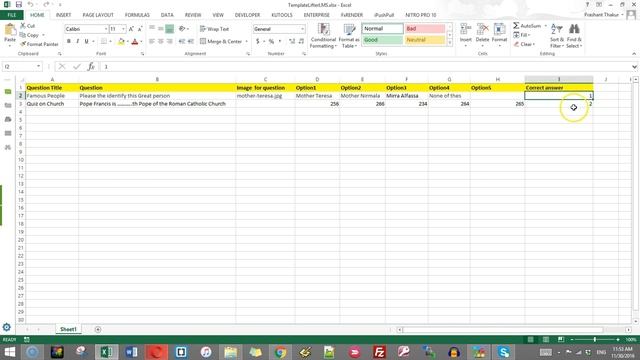Select the Sheet1 tab
The image size is (640, 360).
[x=68, y=329]
